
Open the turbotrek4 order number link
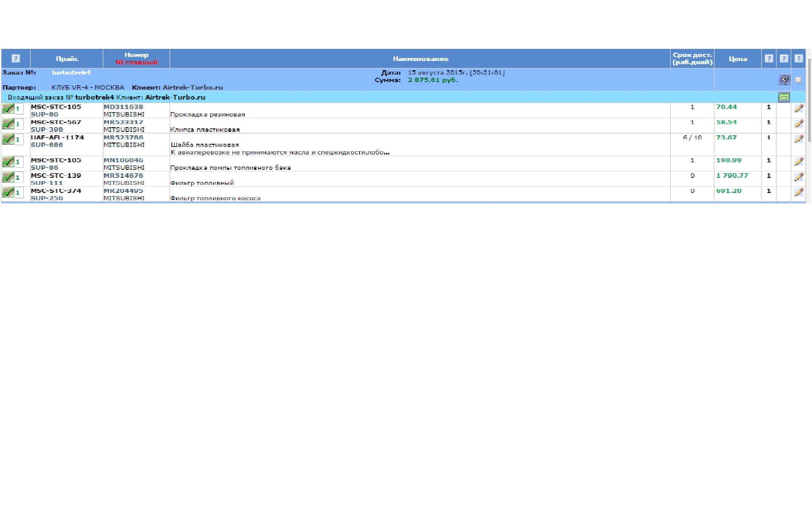71,72
